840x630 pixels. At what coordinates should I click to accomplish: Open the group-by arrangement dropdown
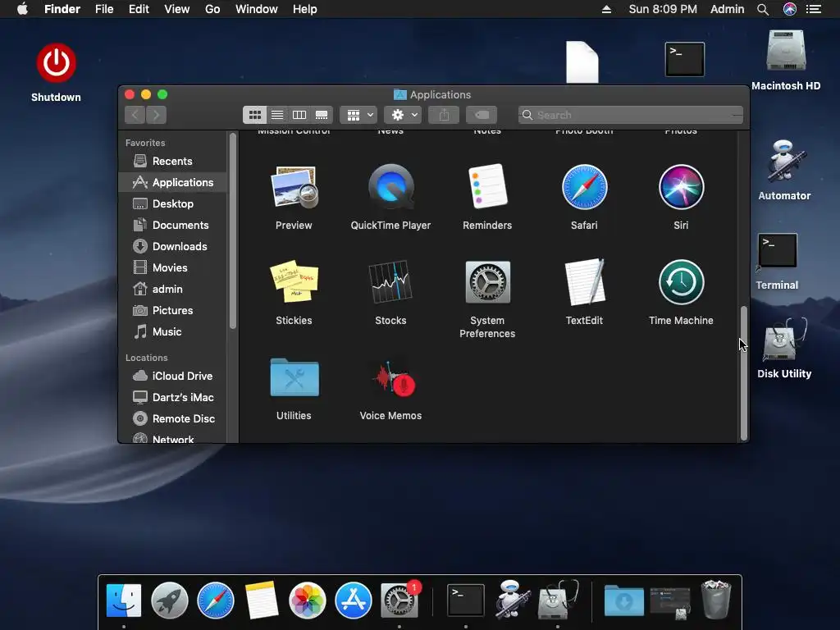[358, 115]
